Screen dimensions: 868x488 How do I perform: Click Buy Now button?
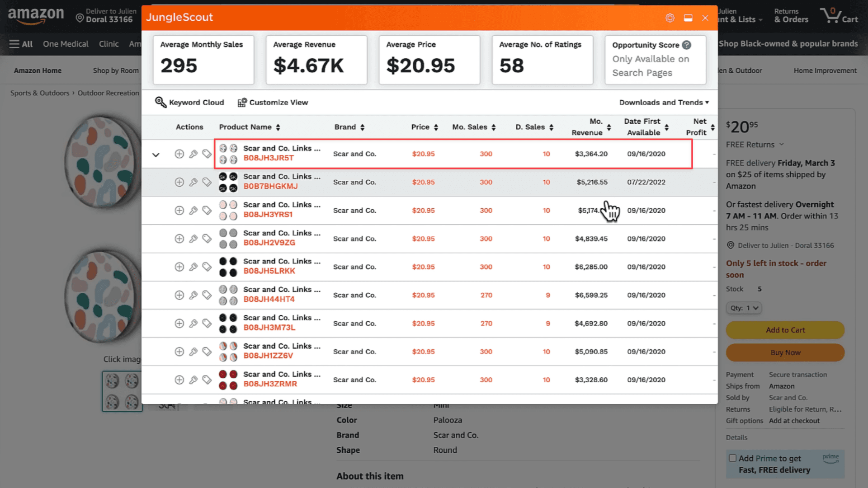pyautogui.click(x=785, y=352)
